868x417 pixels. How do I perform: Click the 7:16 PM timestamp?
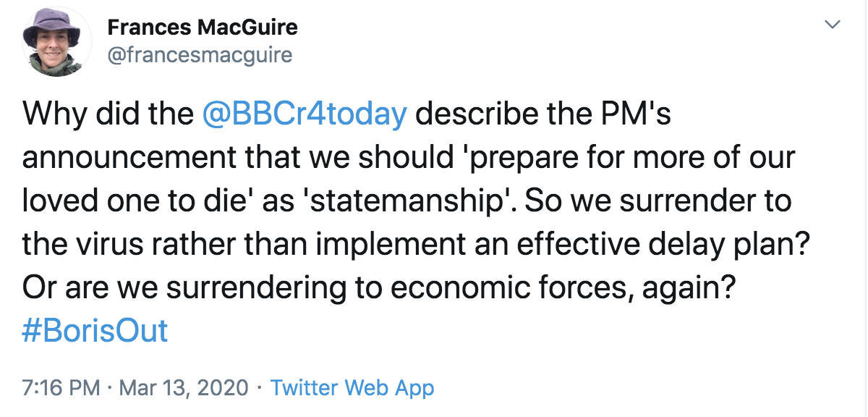61,388
